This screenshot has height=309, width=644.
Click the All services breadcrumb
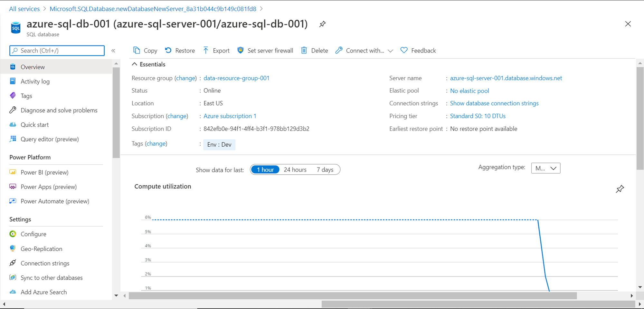24,9
